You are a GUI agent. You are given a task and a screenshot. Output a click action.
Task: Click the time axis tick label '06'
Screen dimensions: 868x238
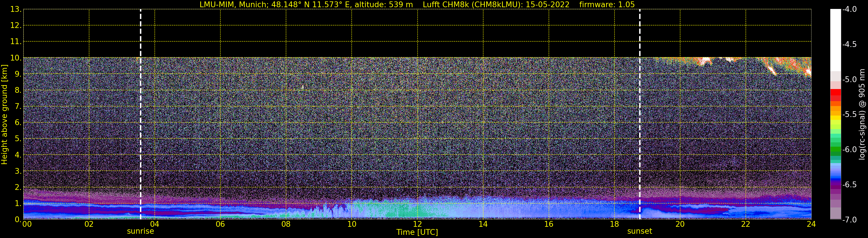(x=220, y=224)
